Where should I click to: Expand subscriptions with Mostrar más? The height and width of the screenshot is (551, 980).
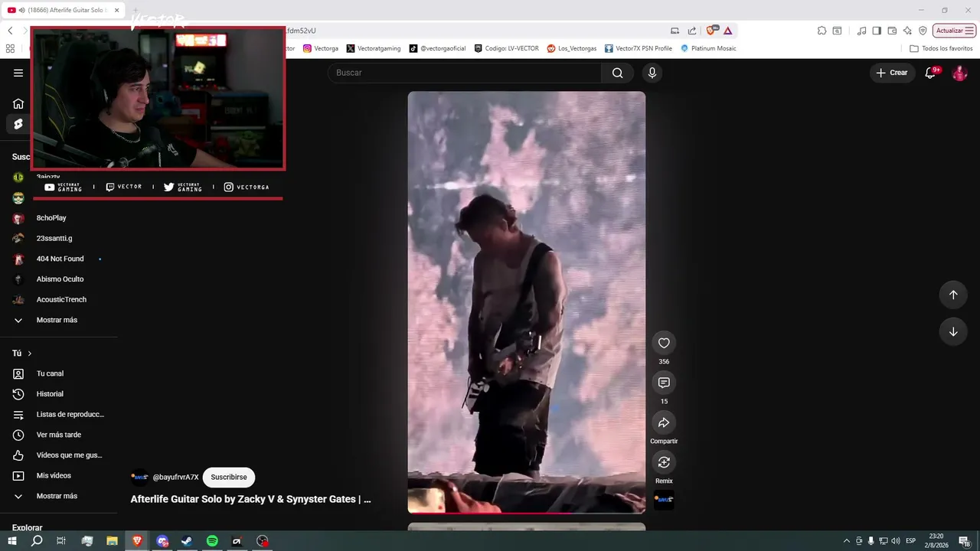(x=58, y=320)
